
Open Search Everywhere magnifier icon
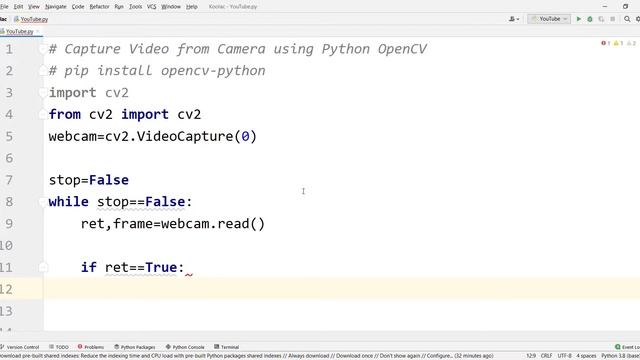627,19
